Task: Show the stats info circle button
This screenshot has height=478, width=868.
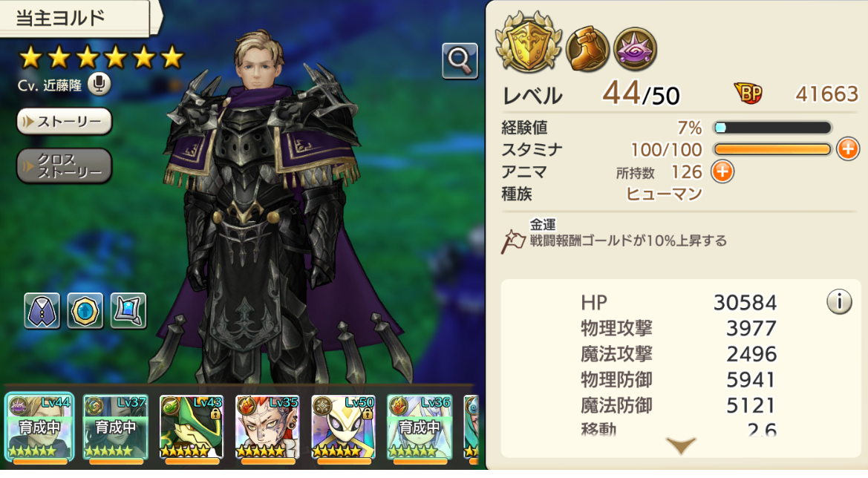Action: [839, 301]
